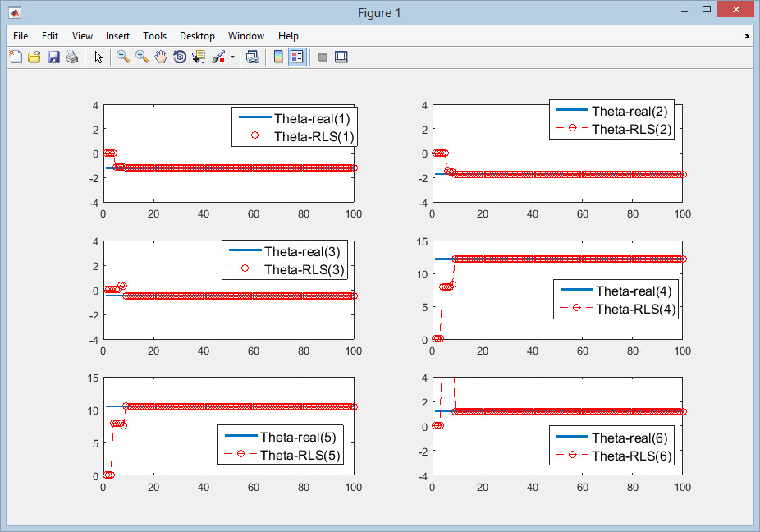Image resolution: width=760 pixels, height=532 pixels.
Task: Close the Figure 1 window
Action: click(735, 10)
